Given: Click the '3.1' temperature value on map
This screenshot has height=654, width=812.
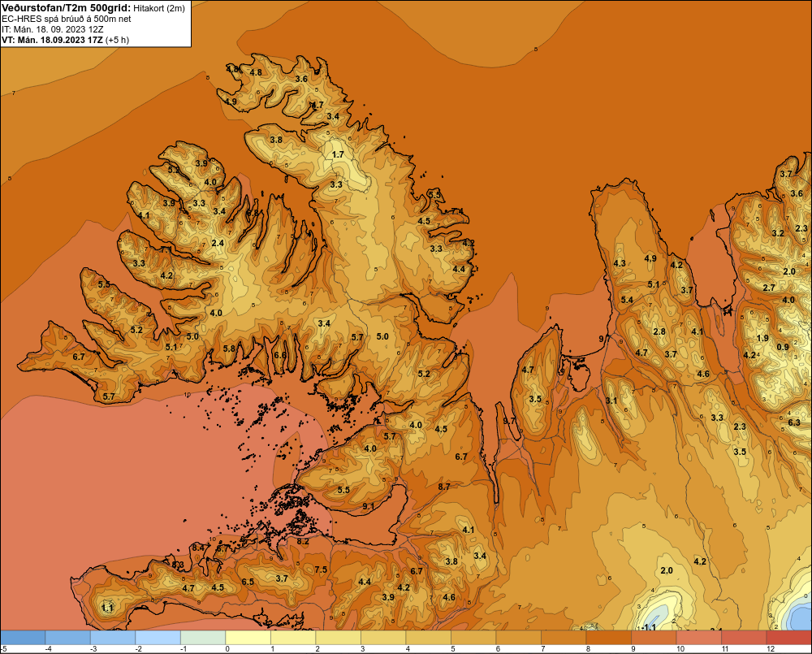Looking at the screenshot, I should [x=611, y=401].
